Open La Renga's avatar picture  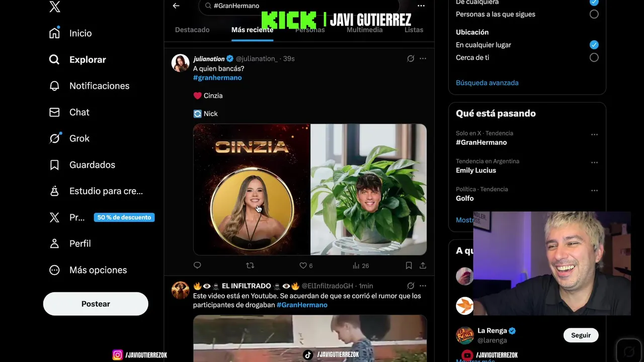point(464,335)
